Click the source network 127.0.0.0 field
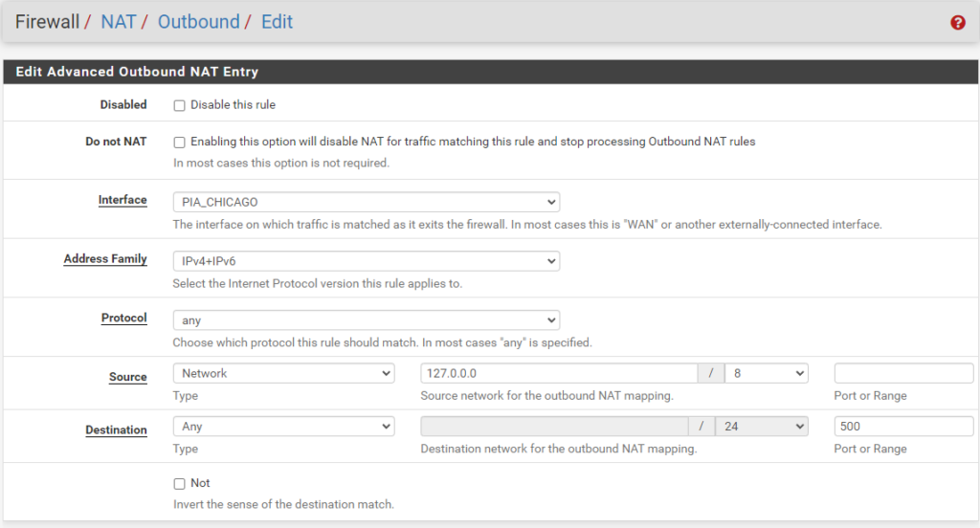 click(558, 373)
